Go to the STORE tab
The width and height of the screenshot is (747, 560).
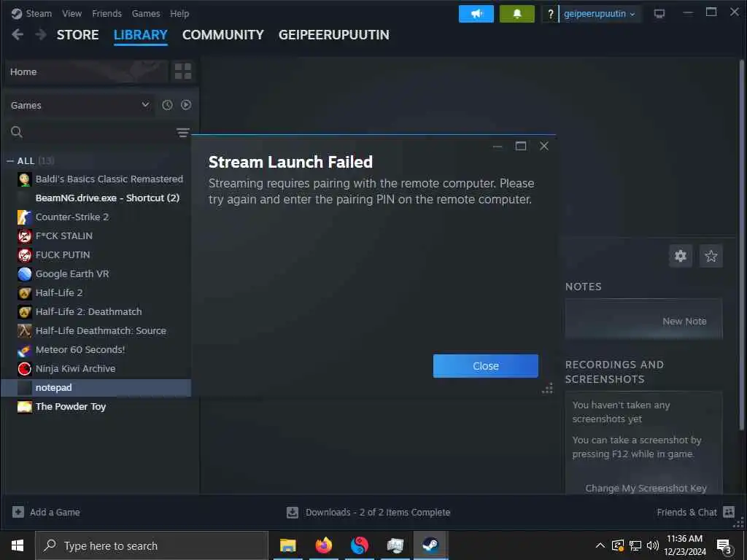pos(77,35)
